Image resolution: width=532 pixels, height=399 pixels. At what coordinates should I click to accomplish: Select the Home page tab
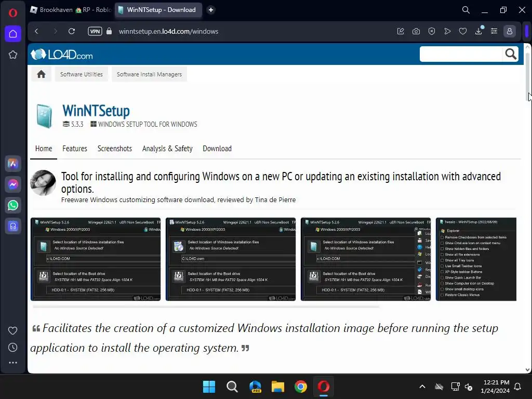(44, 149)
